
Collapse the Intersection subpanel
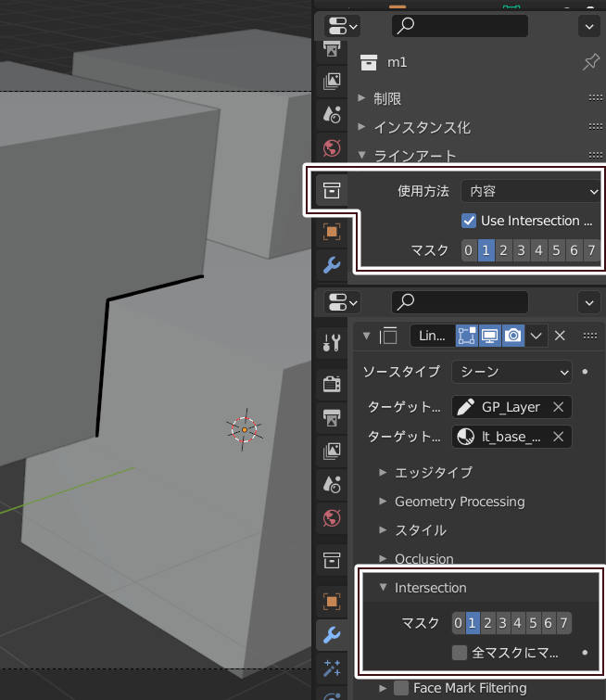(383, 587)
